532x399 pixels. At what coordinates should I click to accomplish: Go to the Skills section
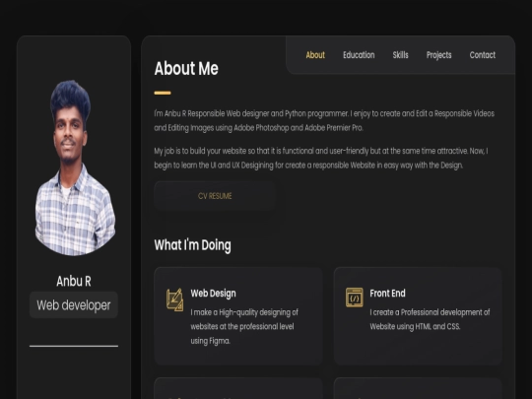(x=400, y=55)
